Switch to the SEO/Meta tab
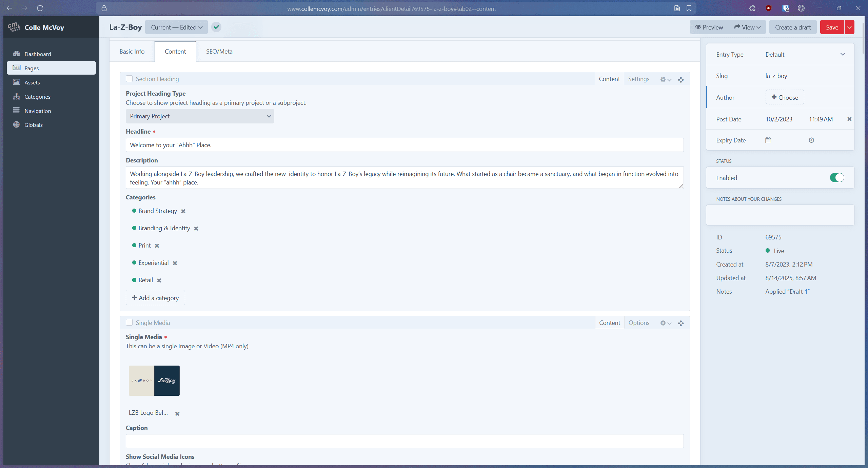Screen dimensions: 868x468 pyautogui.click(x=219, y=52)
